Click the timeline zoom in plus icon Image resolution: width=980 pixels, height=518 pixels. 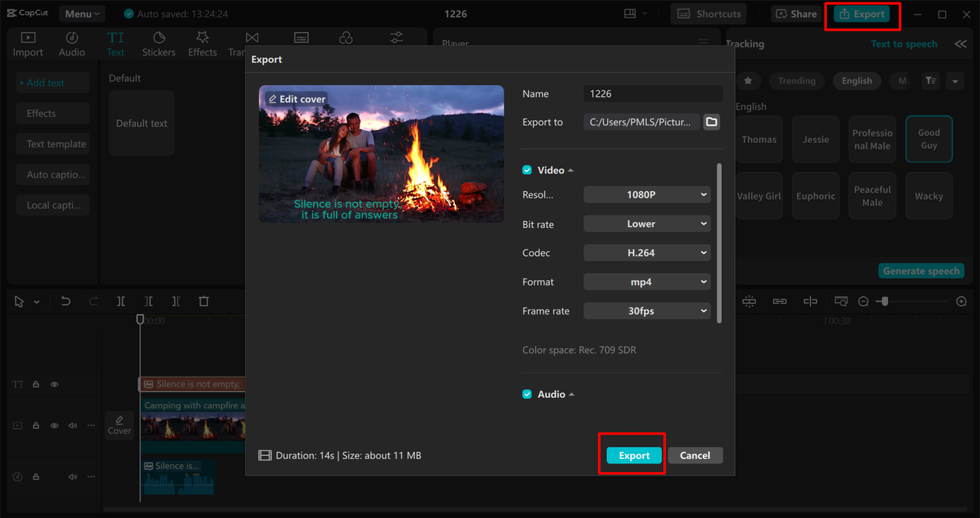click(962, 301)
